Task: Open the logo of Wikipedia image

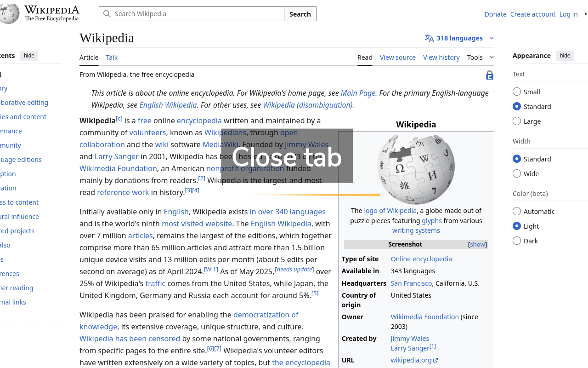Action: (390, 210)
